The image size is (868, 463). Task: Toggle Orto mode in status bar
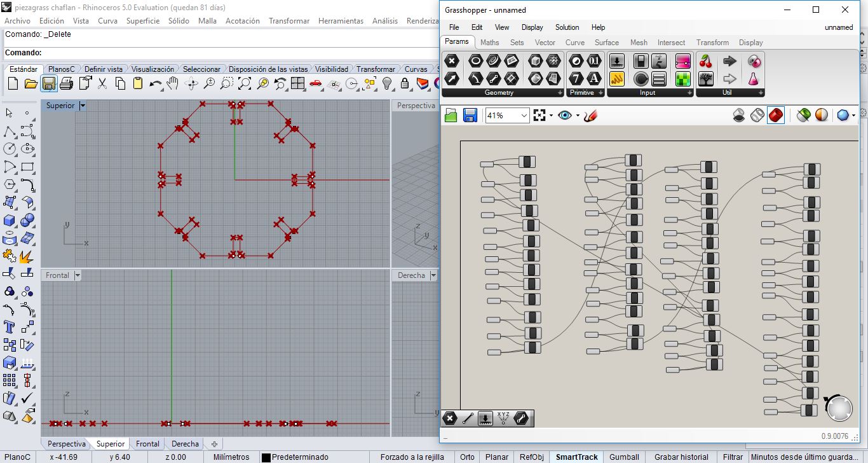pyautogui.click(x=467, y=457)
